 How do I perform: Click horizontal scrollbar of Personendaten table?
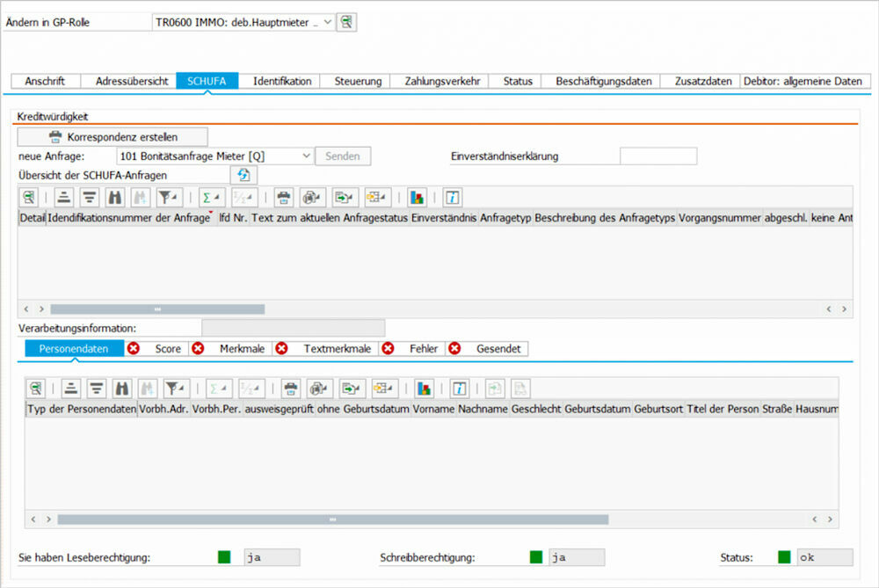[x=332, y=519]
